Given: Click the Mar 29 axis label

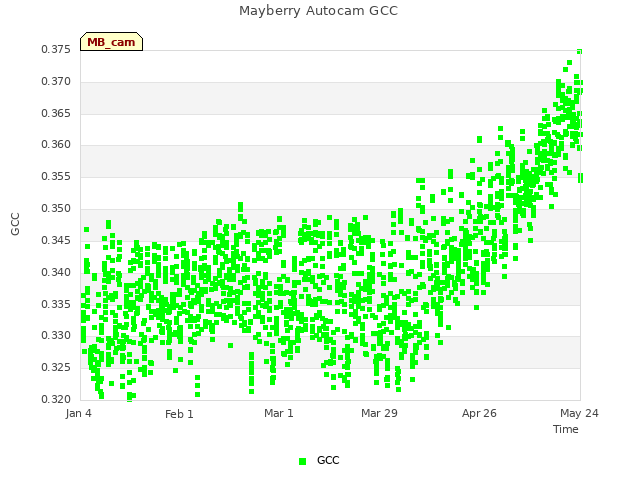Looking at the screenshot, I should point(379,413).
